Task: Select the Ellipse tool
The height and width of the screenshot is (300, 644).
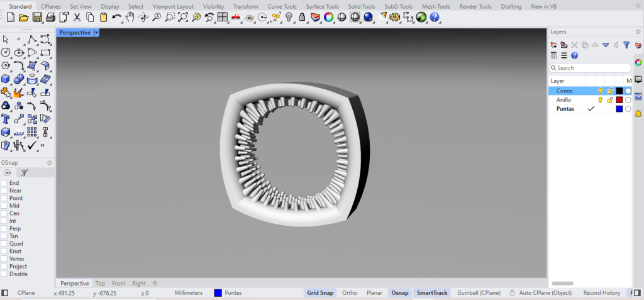Action: click(x=19, y=53)
